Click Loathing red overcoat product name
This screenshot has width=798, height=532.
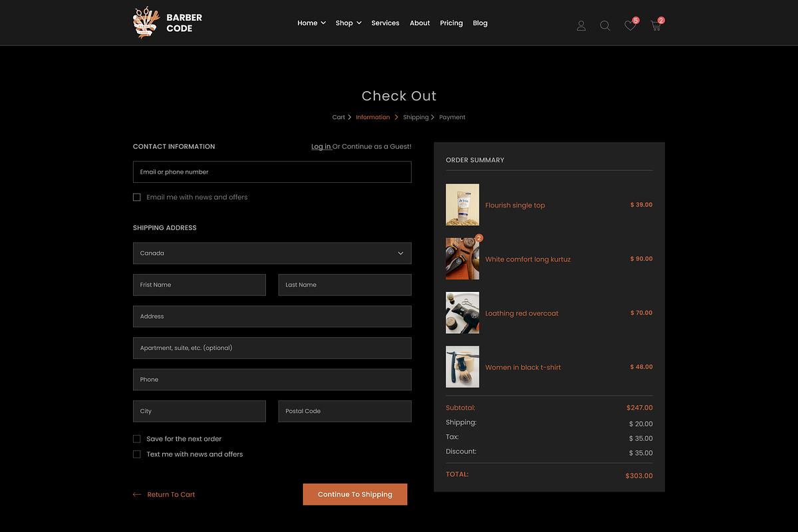click(522, 313)
